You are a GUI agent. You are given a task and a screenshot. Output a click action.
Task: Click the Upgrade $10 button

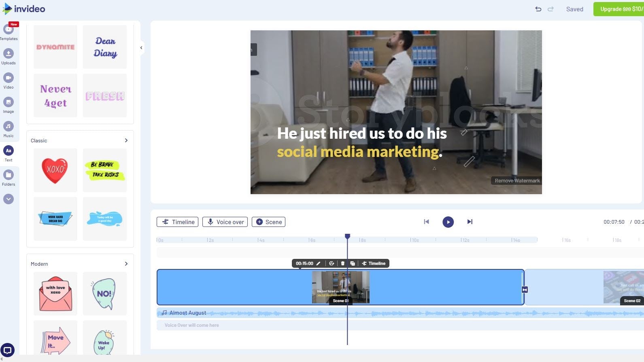618,9
